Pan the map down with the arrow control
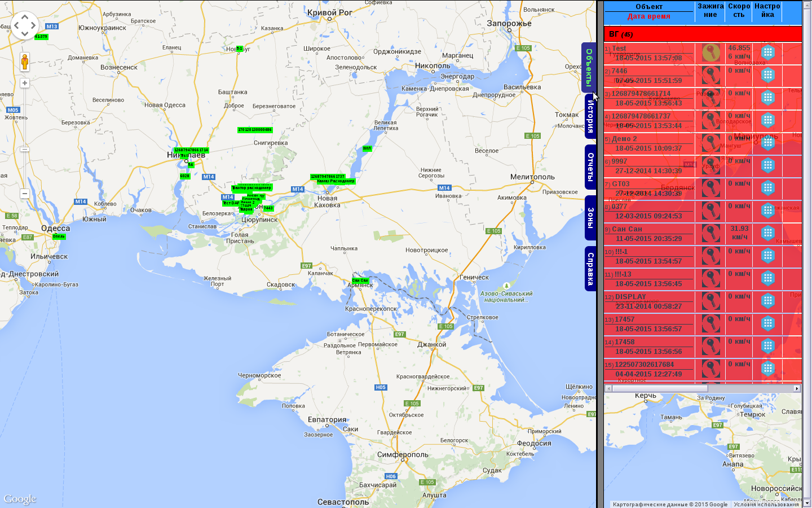Image resolution: width=812 pixels, height=508 pixels. [25, 34]
